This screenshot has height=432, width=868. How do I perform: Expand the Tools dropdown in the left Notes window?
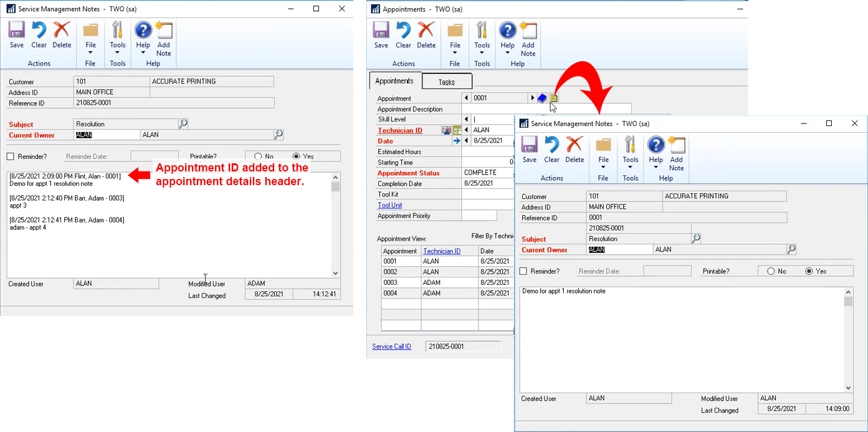[x=117, y=39]
